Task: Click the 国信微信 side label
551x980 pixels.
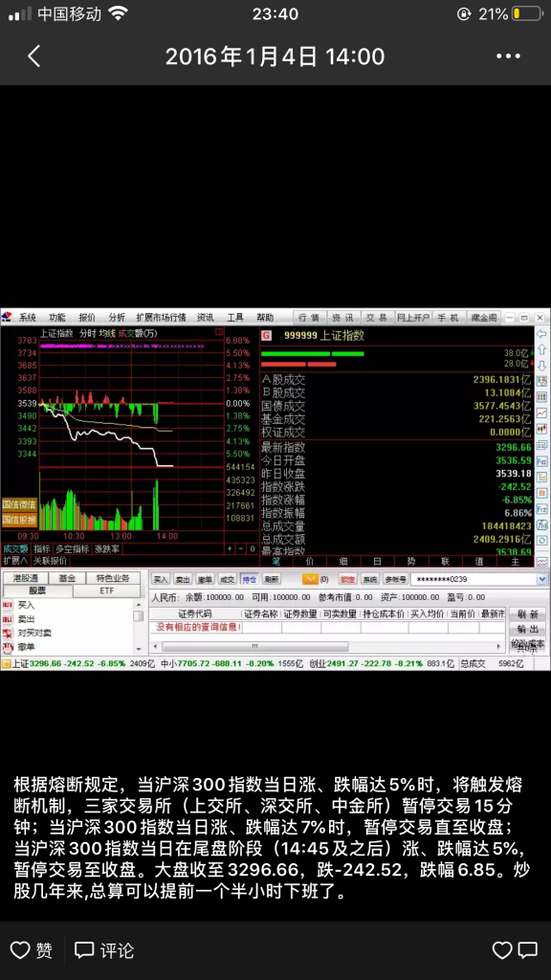Action: pyautogui.click(x=19, y=504)
